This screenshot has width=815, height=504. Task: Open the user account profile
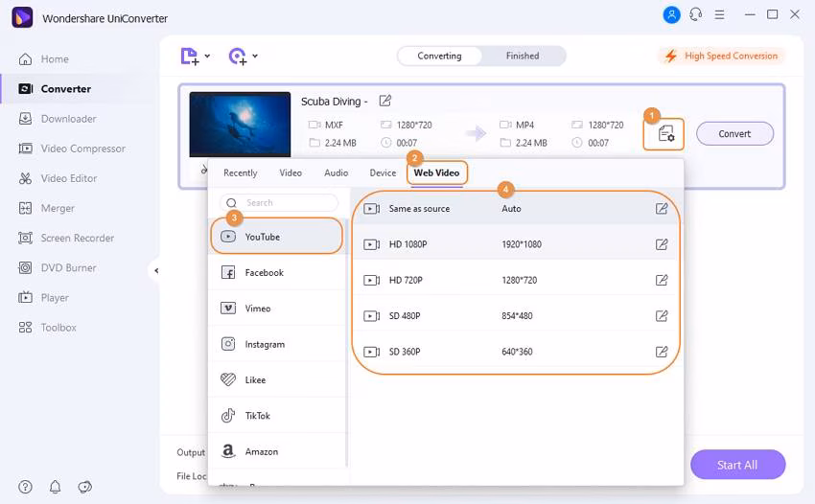(x=671, y=14)
